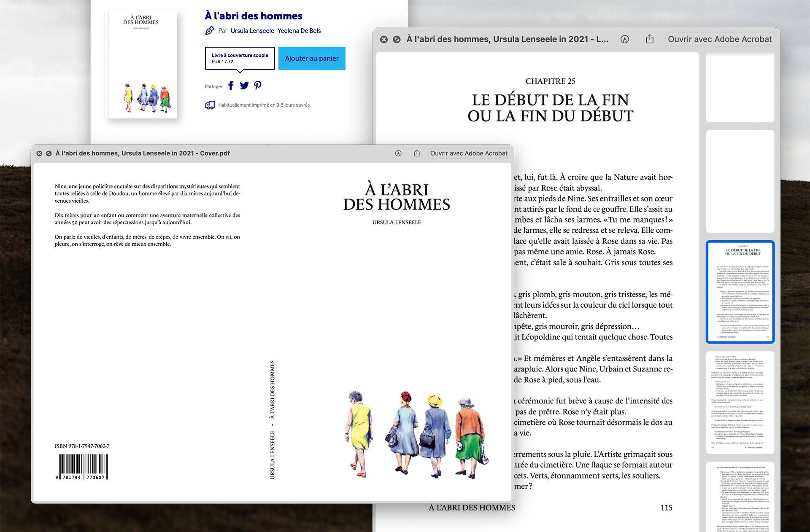The height and width of the screenshot is (532, 810).
Task: Click the chapter preview window title text
Action: [x=508, y=39]
